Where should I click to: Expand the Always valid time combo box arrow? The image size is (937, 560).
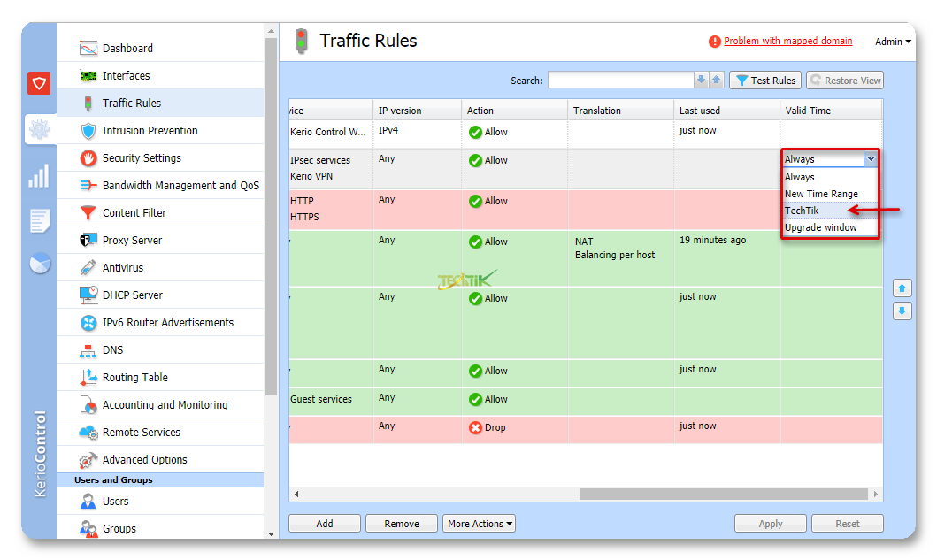[x=871, y=159]
